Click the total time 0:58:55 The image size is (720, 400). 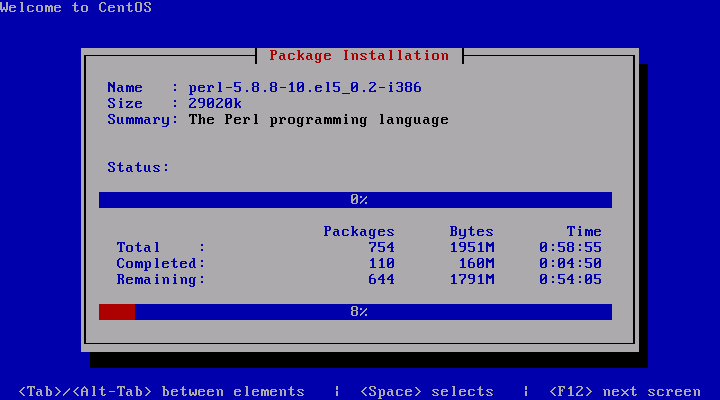570,248
